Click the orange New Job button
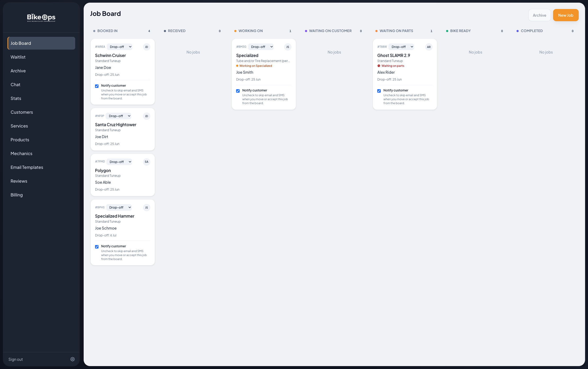The image size is (588, 369). 565,15
